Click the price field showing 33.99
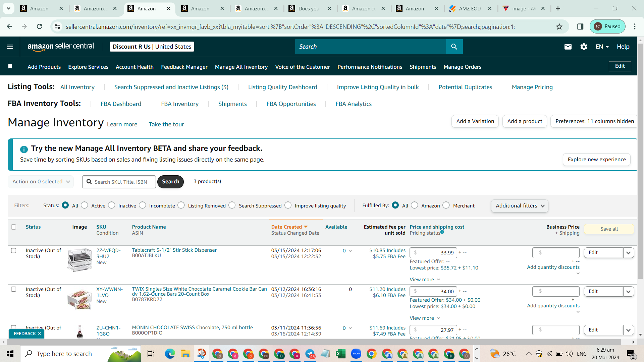644x362 pixels. 433,253
